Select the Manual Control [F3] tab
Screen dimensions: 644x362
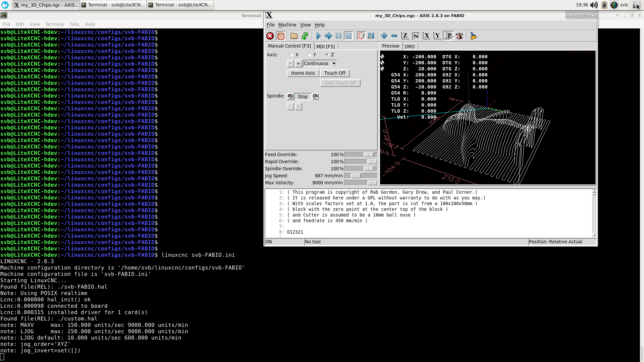click(x=289, y=46)
